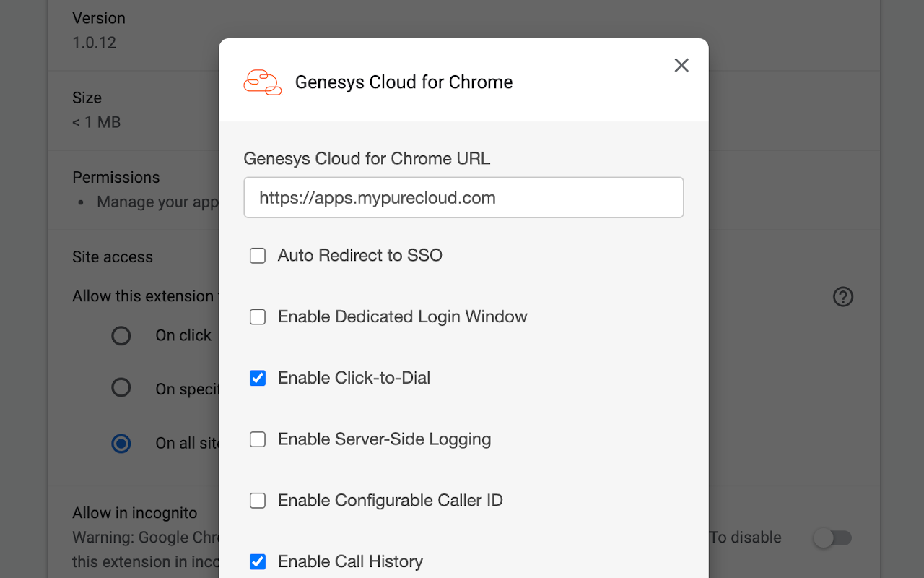Toggle the Allow in incognito switch
The height and width of the screenshot is (578, 924).
pos(833,538)
